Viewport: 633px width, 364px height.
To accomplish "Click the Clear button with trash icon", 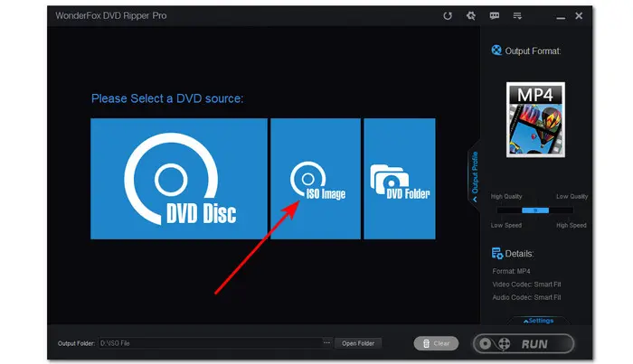I will (x=436, y=343).
